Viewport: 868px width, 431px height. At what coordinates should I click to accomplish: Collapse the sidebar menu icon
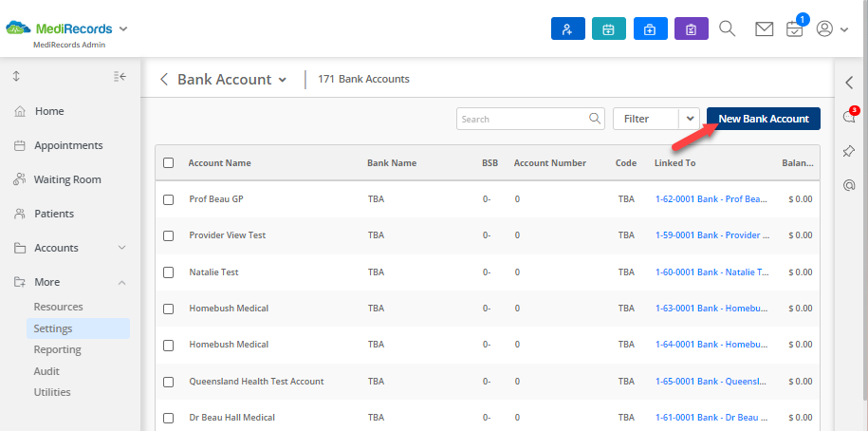[x=120, y=77]
